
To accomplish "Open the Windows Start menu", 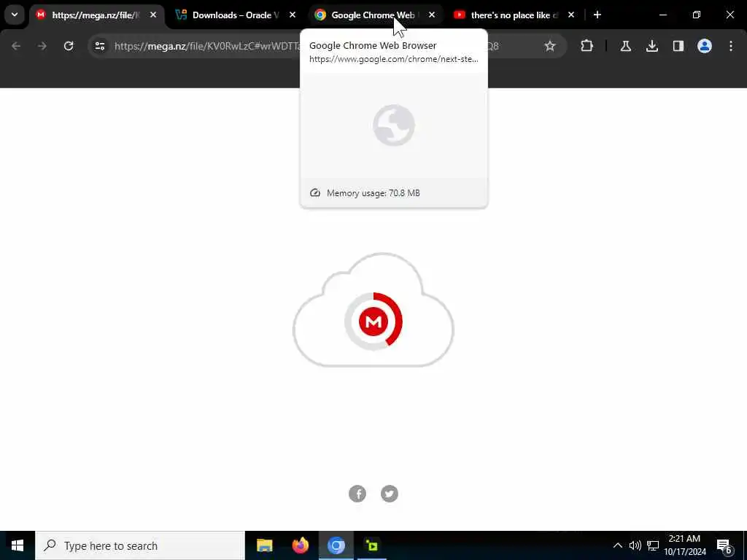I will [x=18, y=545].
